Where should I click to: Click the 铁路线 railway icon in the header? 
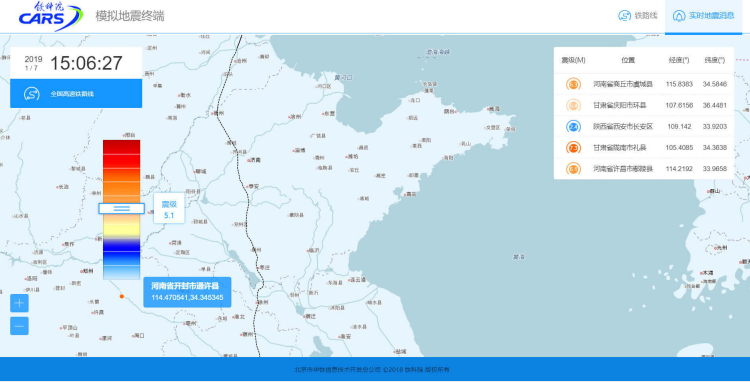pos(624,15)
